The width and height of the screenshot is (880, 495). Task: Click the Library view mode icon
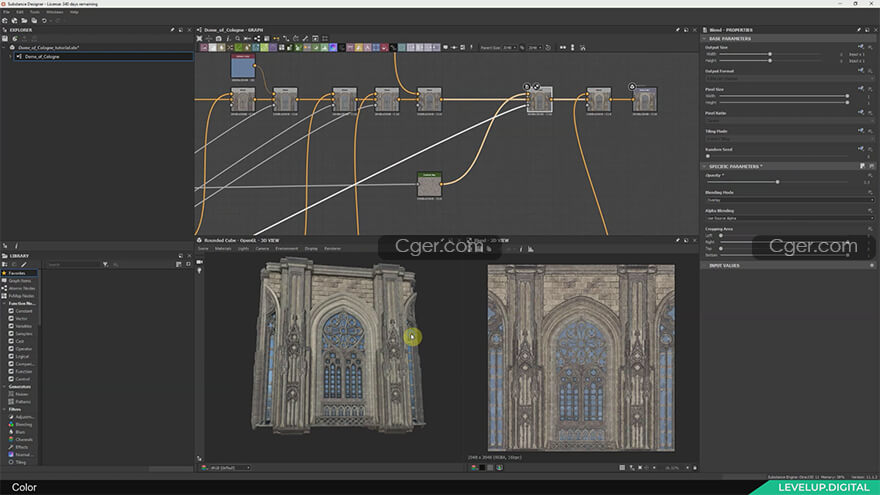pyautogui.click(x=178, y=264)
